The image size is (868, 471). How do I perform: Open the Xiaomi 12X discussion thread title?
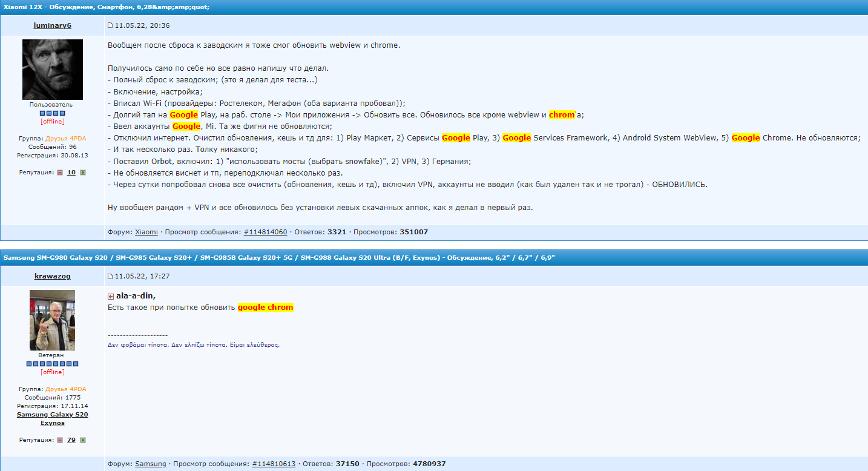pyautogui.click(x=107, y=7)
